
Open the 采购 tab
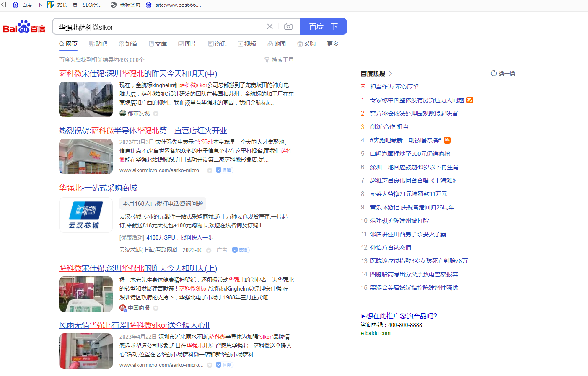pos(306,44)
